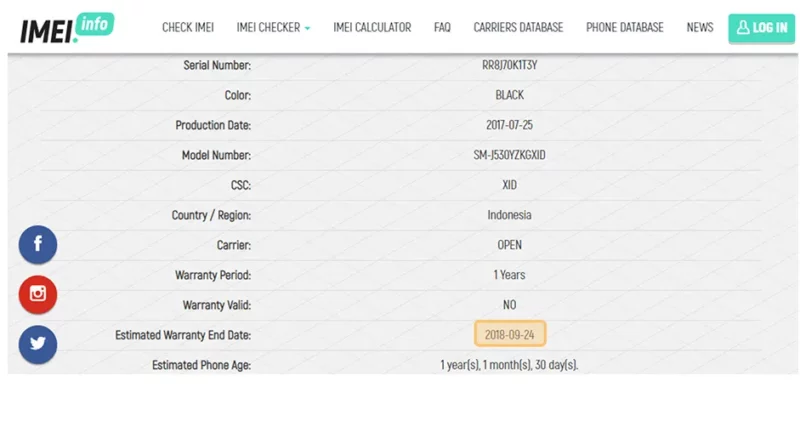The height and width of the screenshot is (427, 800).
Task: Click the Warranty Valid NO value
Action: [x=510, y=305]
